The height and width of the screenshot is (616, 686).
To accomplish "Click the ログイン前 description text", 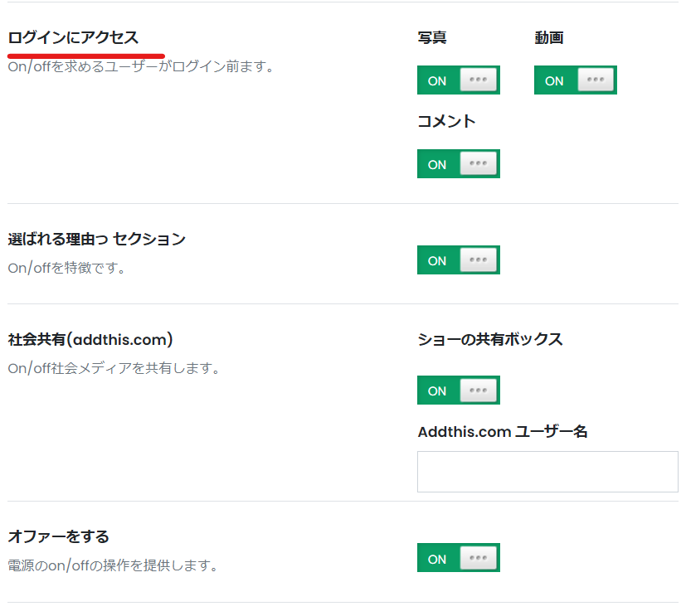I will coord(140,66).
